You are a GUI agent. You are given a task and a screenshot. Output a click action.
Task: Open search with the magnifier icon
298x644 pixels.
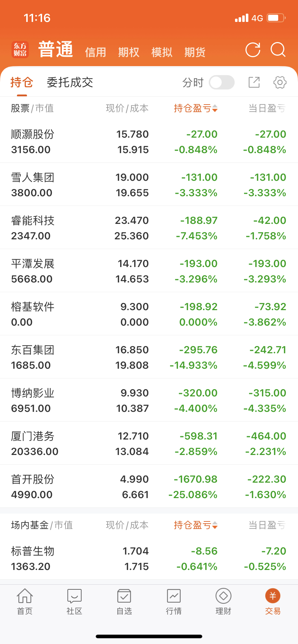(x=278, y=50)
